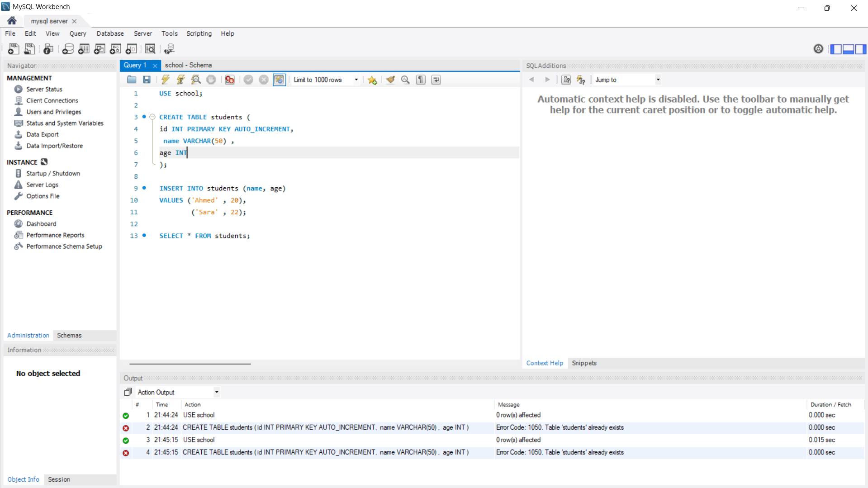Viewport: 868px width, 488px height.
Task: Toggle the bottom output panel visibility
Action: coord(848,49)
